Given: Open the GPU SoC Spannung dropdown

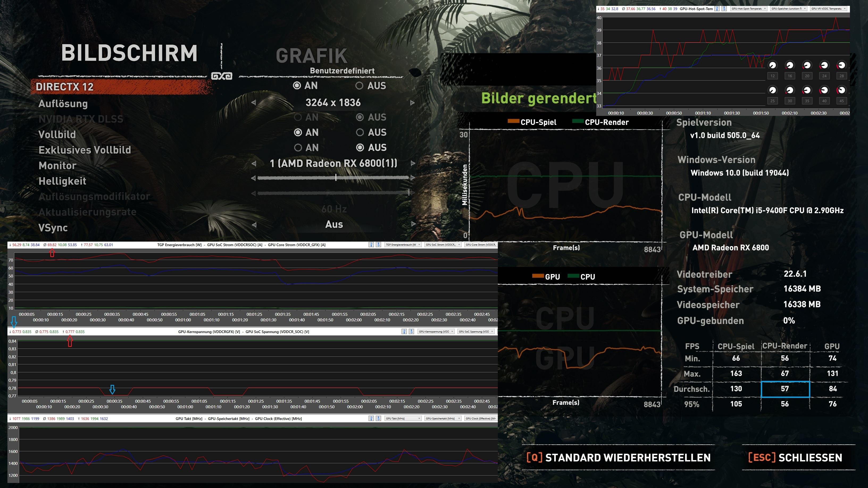Looking at the screenshot, I should coord(476,331).
